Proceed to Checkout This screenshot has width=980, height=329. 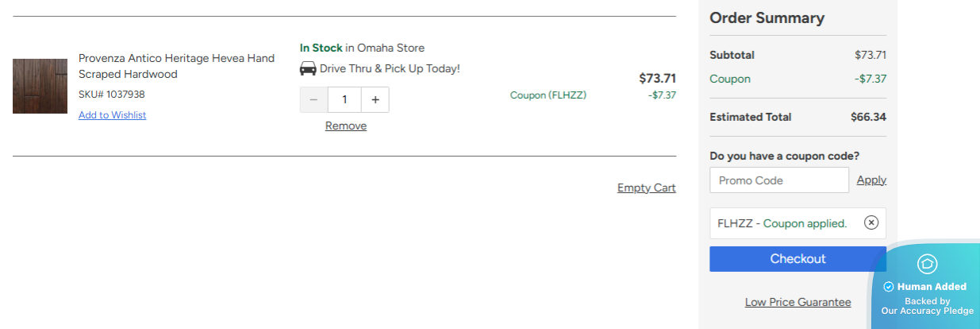point(797,259)
